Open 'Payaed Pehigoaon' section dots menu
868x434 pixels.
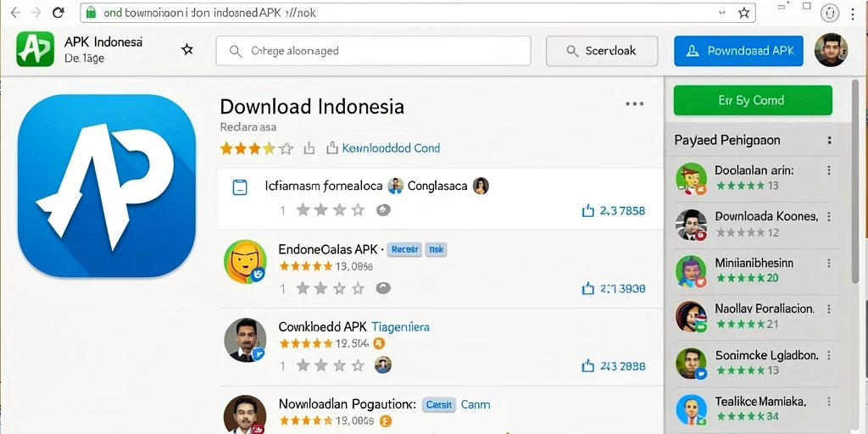pyautogui.click(x=829, y=140)
